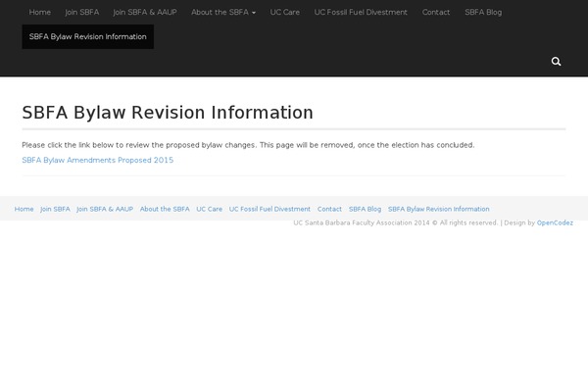This screenshot has height=392, width=588.
Task: Open Join SBFA & AAUP footer link
Action: pos(105,209)
